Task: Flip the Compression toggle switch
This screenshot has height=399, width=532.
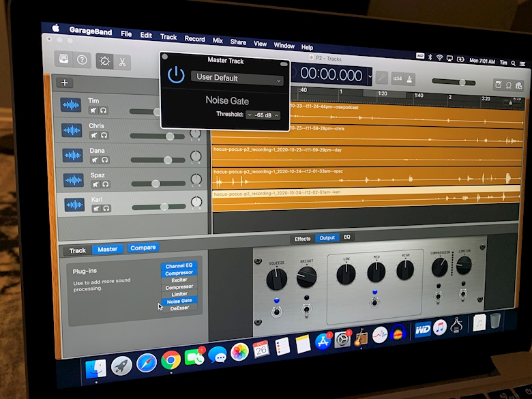Action: pos(439,297)
